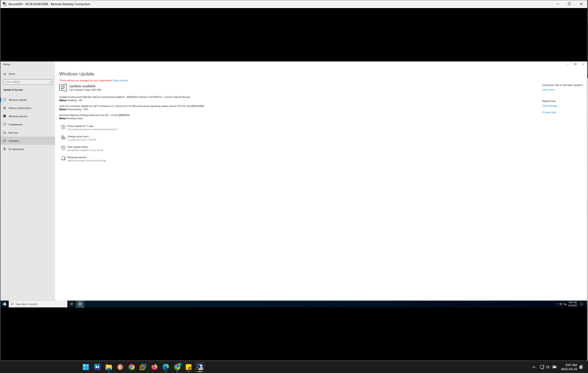The width and height of the screenshot is (588, 373).
Task: Open View update history
Action: point(78,147)
